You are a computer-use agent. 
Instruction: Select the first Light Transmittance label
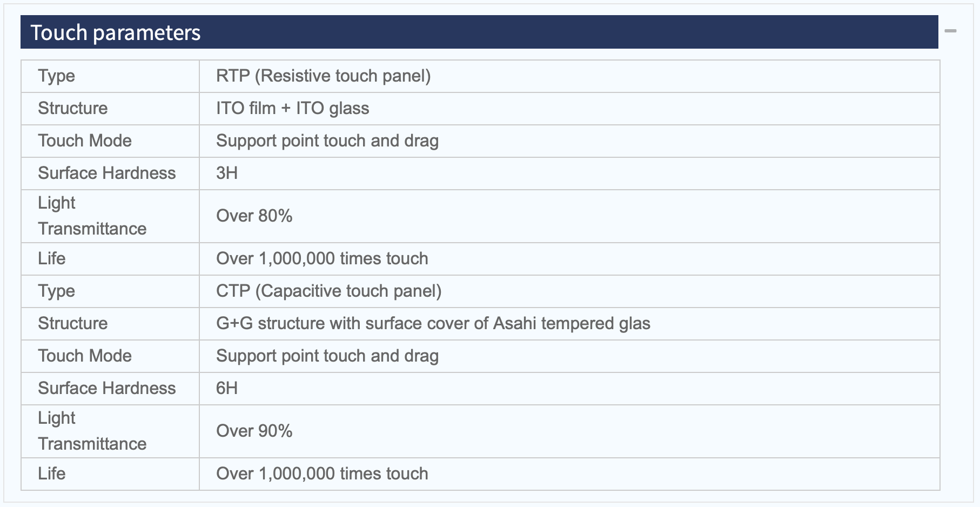pos(92,216)
